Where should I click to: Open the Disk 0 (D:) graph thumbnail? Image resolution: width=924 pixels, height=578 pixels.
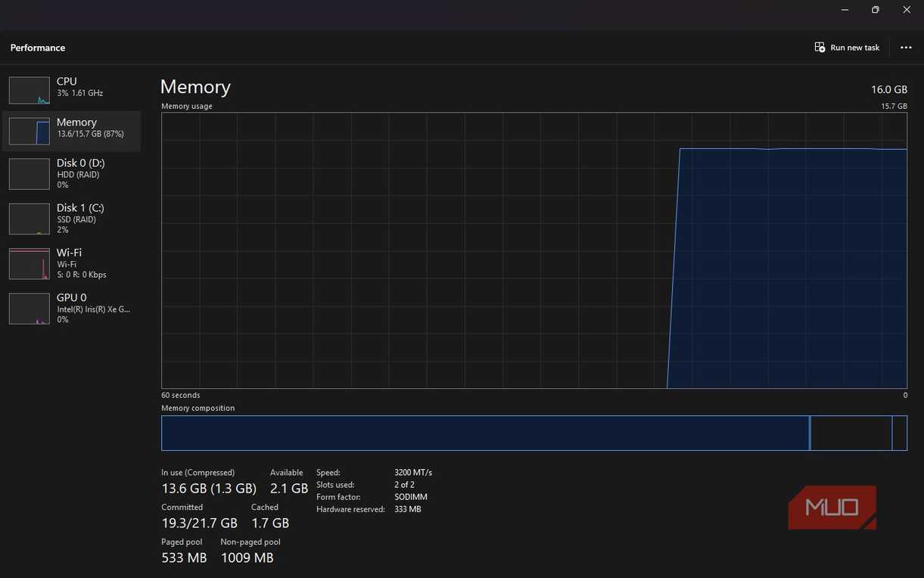(29, 173)
